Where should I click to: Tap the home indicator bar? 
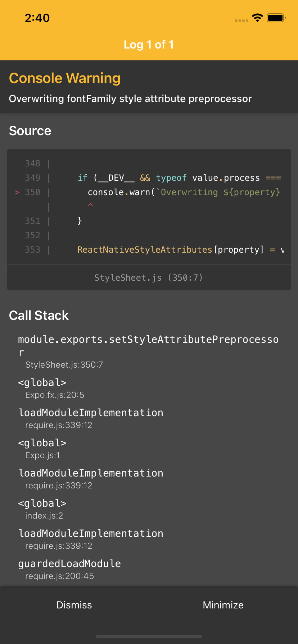pos(149,636)
